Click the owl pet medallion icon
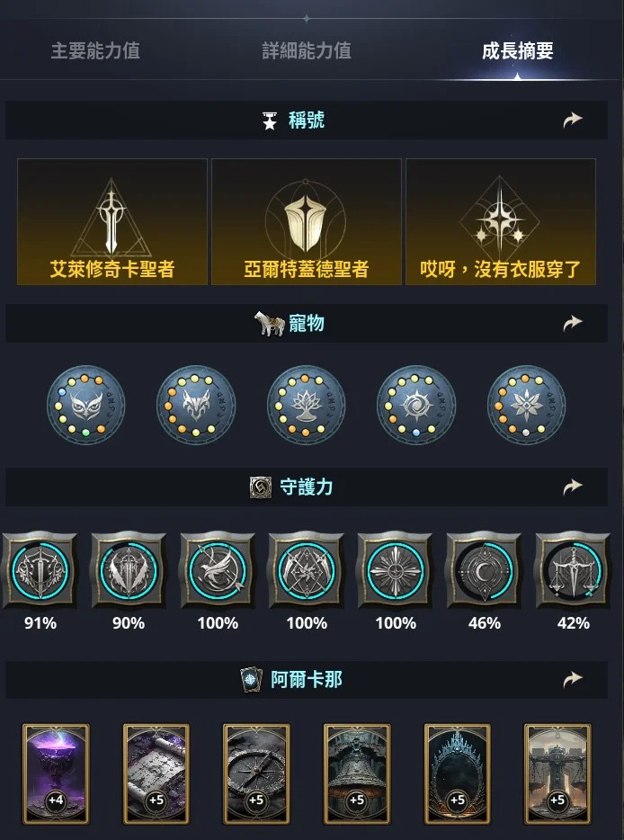 click(x=85, y=405)
